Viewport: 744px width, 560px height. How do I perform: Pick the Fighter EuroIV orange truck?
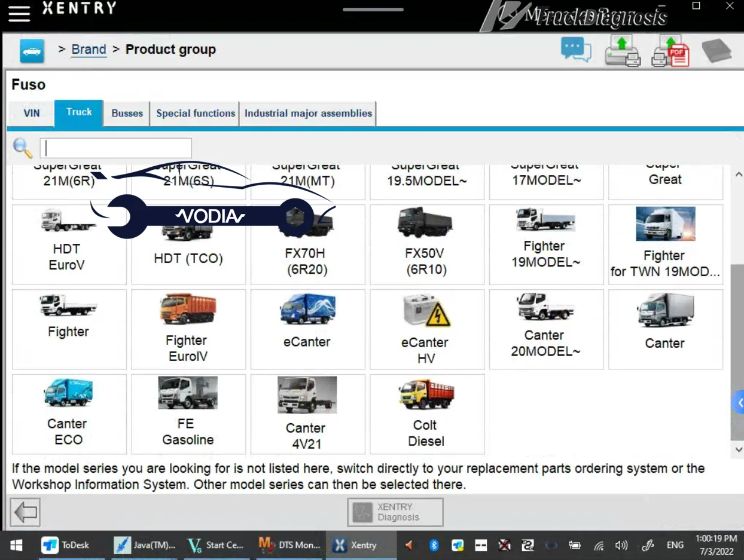coord(188,329)
